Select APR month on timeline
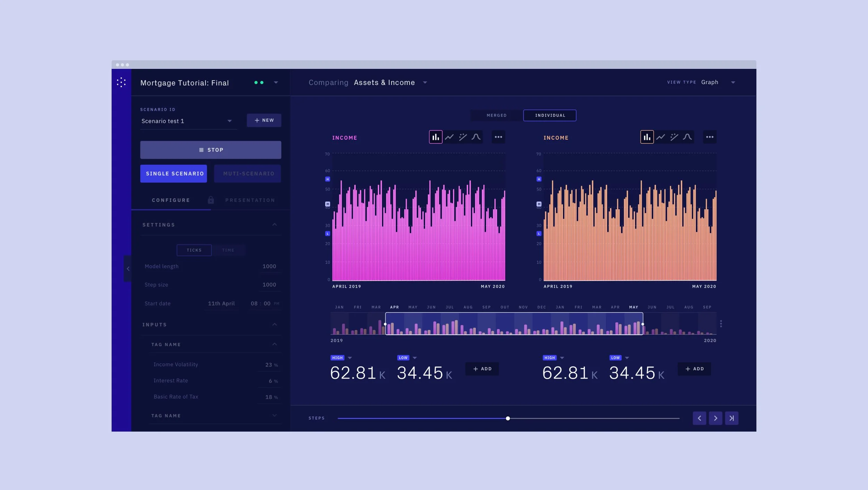 coord(394,307)
